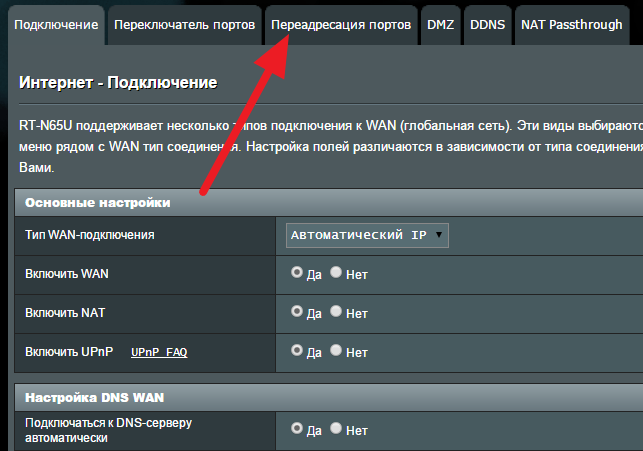The height and width of the screenshot is (451, 643).
Task: Select Нет for Включить WAN
Action: click(x=336, y=272)
